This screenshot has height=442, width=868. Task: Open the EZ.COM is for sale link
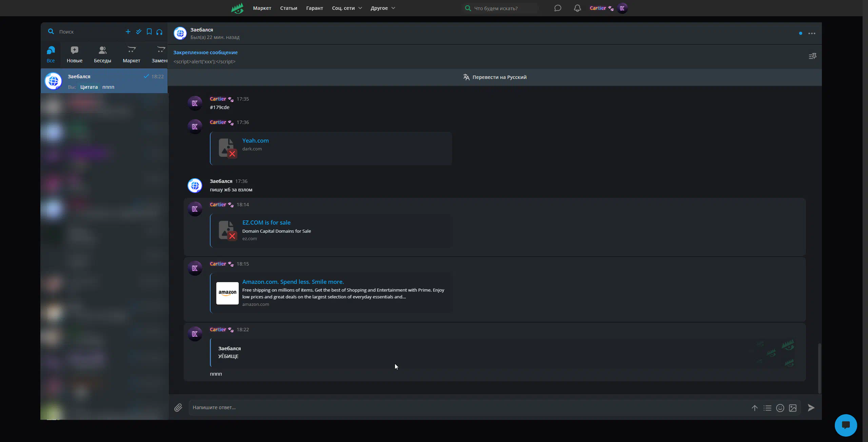[266, 223]
